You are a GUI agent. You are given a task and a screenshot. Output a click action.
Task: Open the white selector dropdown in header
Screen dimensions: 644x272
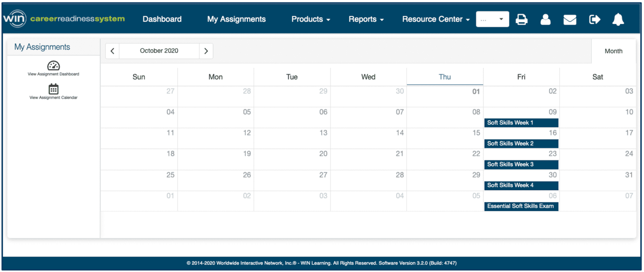492,19
